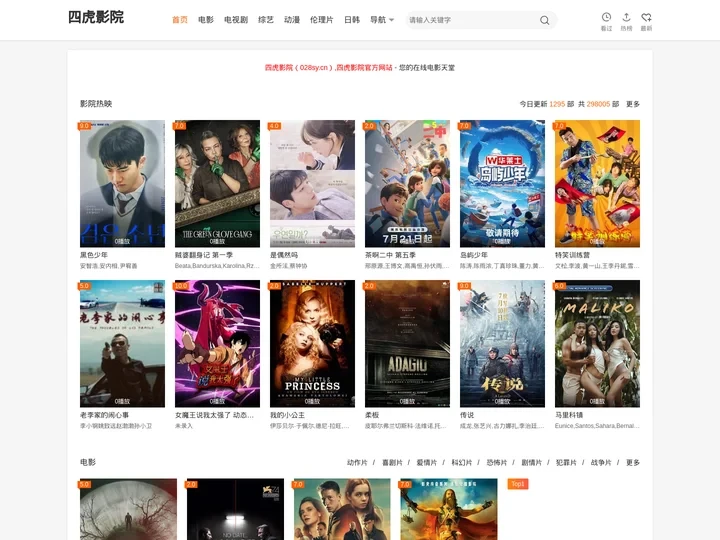The image size is (720, 540).
Task: Filter movies by 犯罪片
Action: (x=566, y=462)
